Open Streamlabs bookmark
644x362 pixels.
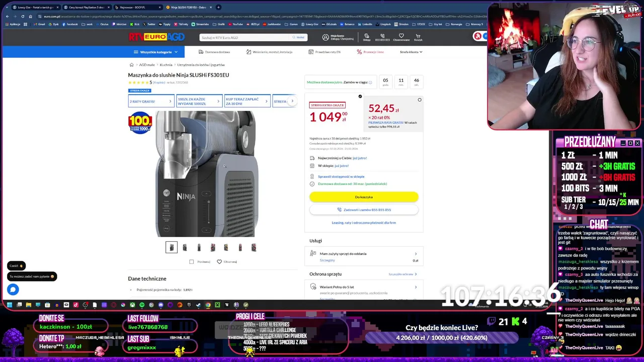point(200,24)
